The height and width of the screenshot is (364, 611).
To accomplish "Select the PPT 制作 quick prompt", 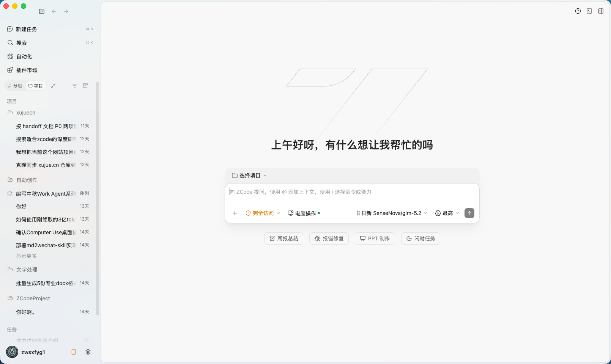I will [x=375, y=238].
